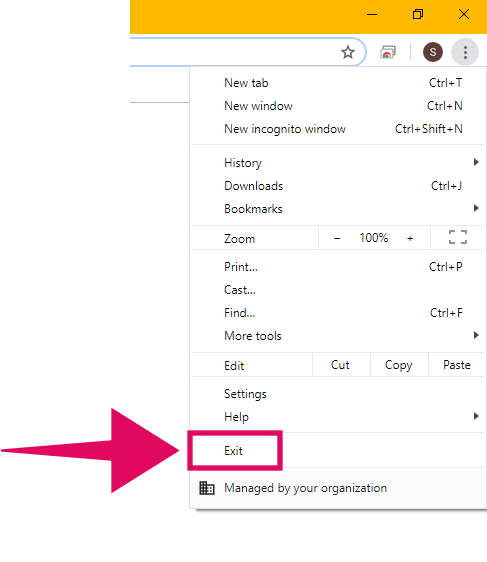Image resolution: width=487 pixels, height=562 pixels.
Task: Expand the More tools submenu
Action: (x=338, y=336)
